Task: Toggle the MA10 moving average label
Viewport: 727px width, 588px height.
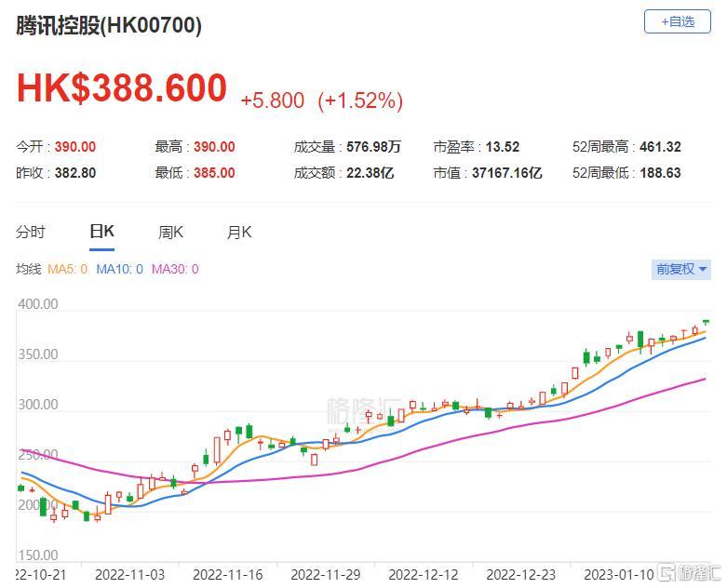Action: (x=120, y=269)
